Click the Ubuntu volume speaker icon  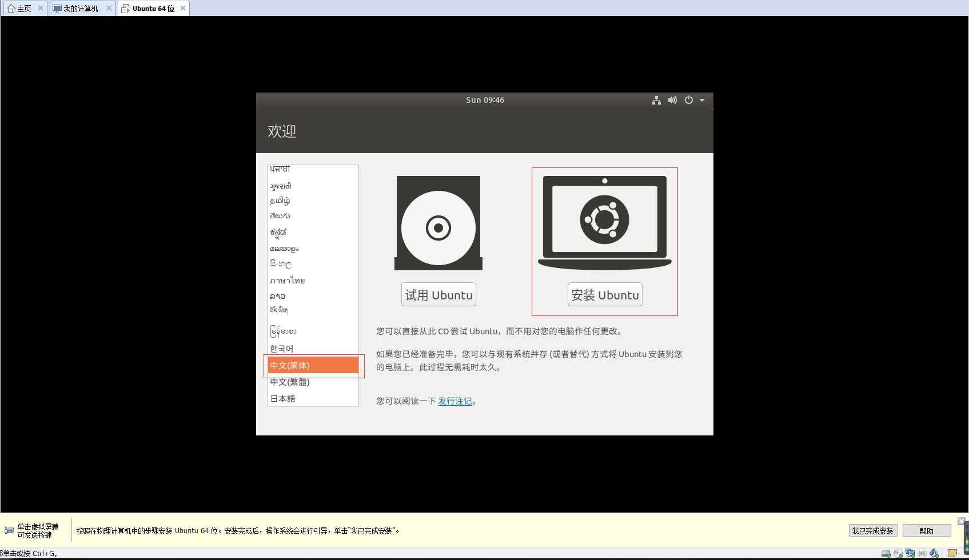coord(672,100)
